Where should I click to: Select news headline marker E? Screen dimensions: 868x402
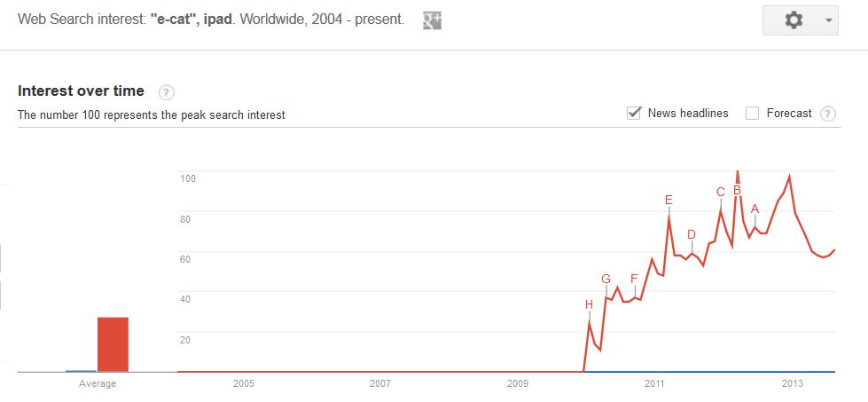tap(669, 200)
